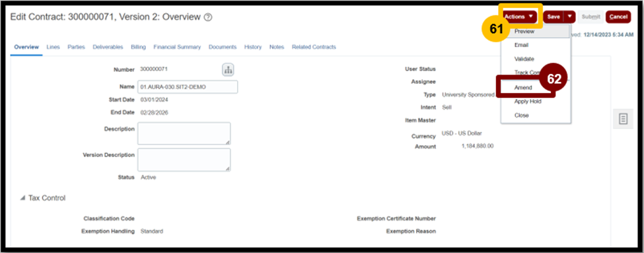Click the Type value University Sponsored

(x=468, y=95)
